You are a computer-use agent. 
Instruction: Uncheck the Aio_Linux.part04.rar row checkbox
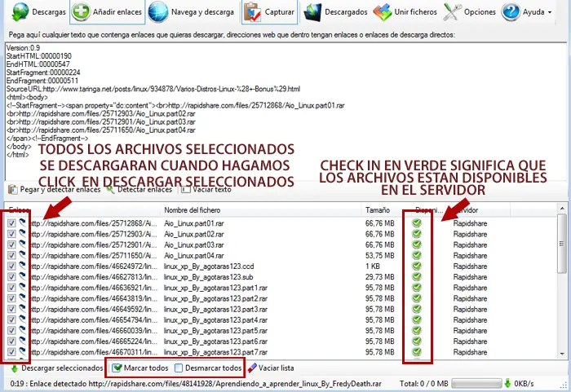11,255
